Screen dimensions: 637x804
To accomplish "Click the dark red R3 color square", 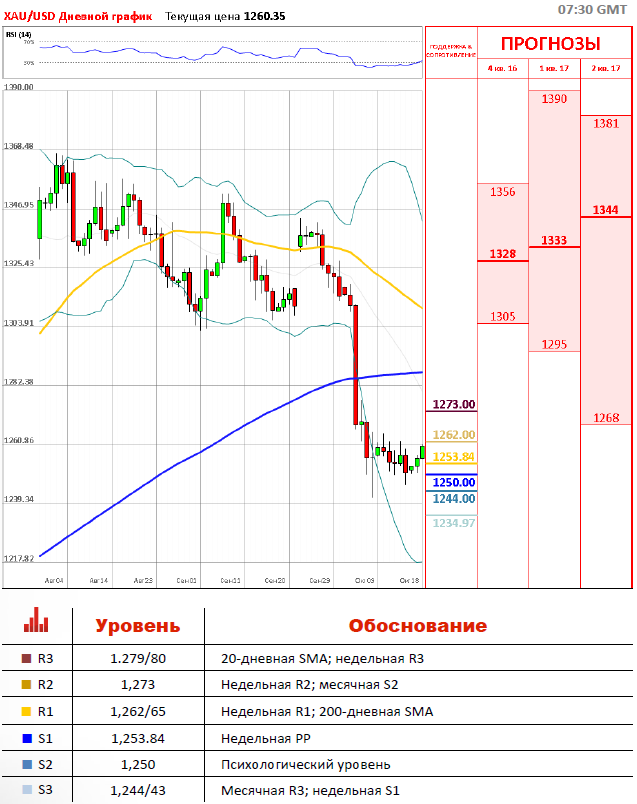I will pos(24,659).
